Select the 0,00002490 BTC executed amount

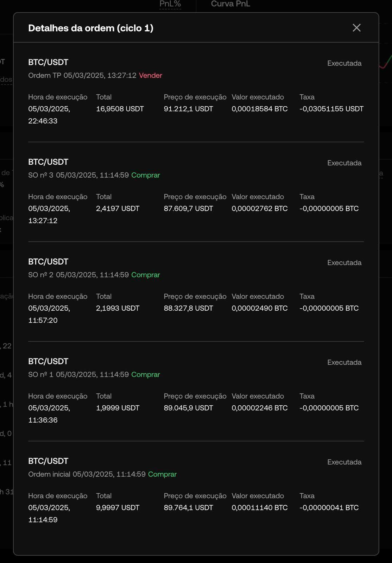[x=260, y=308]
